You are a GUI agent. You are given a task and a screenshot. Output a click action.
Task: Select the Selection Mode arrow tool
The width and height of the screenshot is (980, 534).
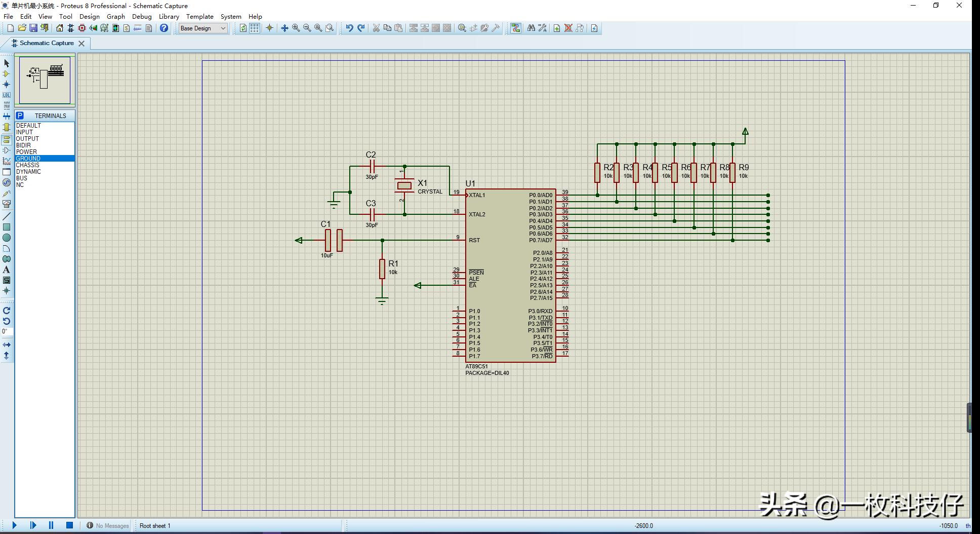[7, 63]
